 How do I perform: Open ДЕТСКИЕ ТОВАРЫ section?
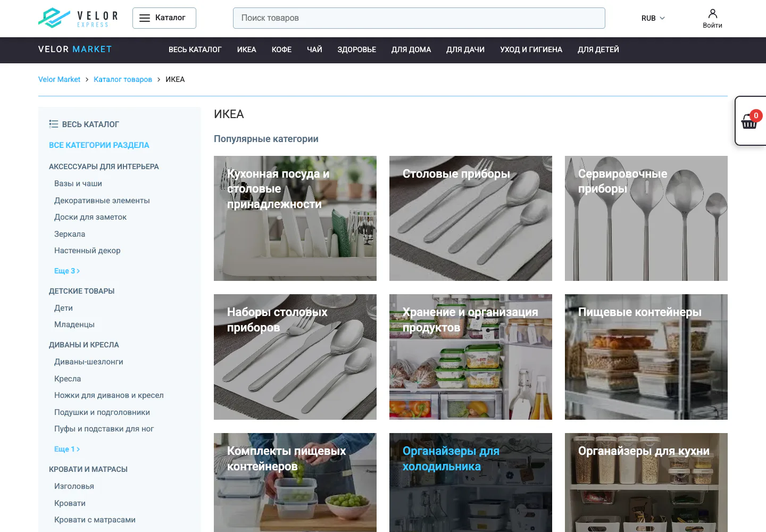[x=82, y=291]
